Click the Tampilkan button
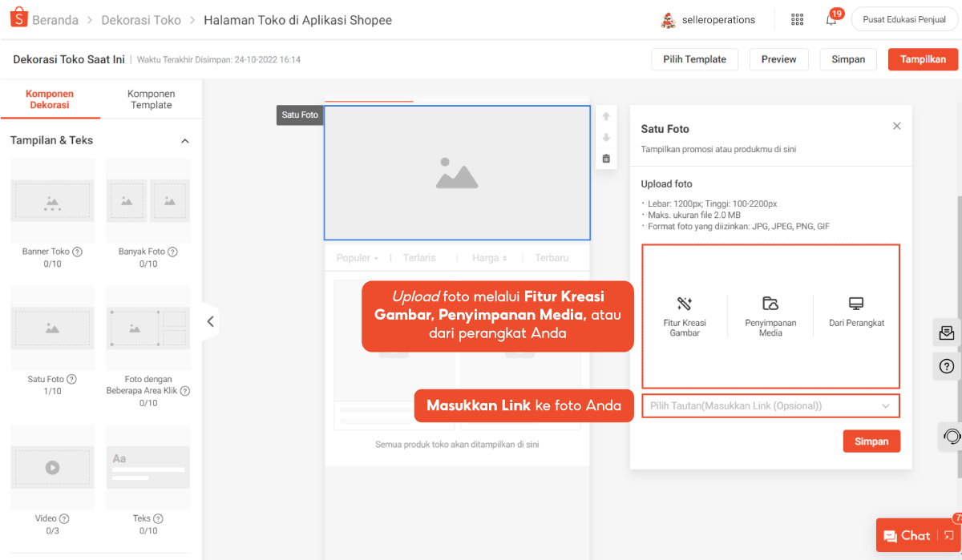Screen dimensions: 962x560 [923, 59]
